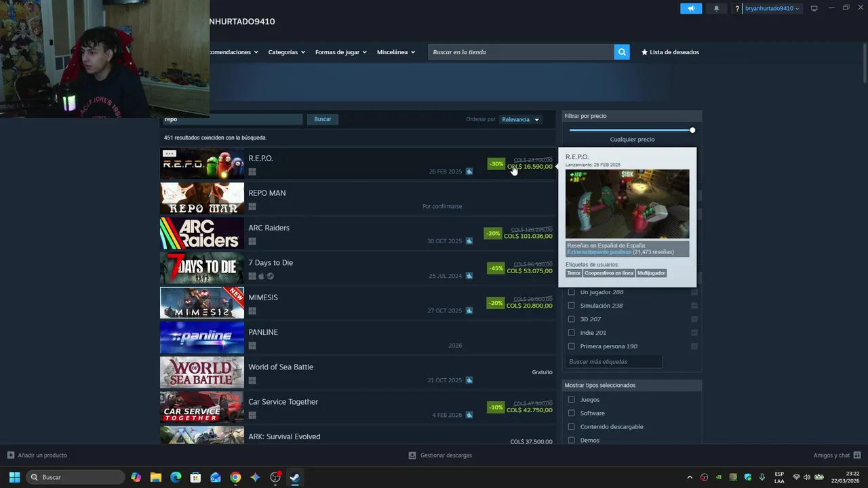
Task: Click the download icon beside Gestionar descargas
Action: coord(412,455)
